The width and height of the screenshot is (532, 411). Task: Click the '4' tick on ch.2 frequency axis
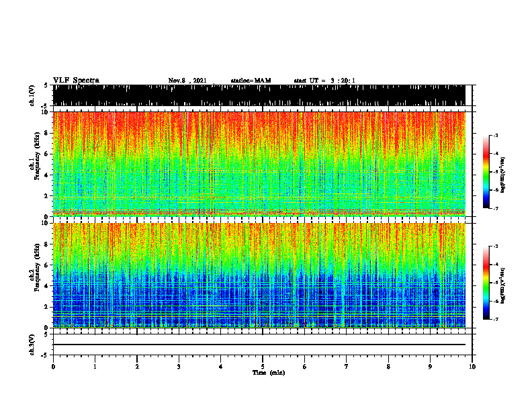click(x=46, y=286)
